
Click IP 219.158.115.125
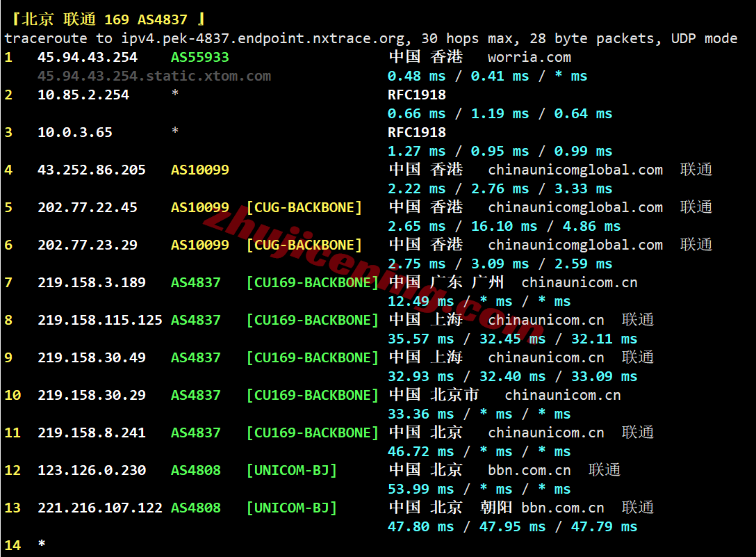(100, 321)
